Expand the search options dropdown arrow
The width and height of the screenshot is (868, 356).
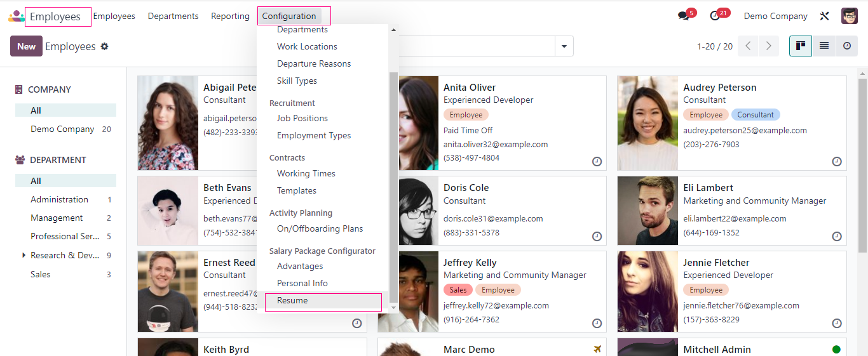pyautogui.click(x=564, y=46)
